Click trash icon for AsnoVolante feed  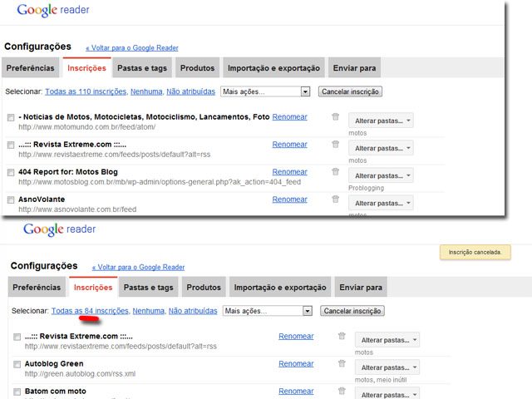click(x=335, y=199)
